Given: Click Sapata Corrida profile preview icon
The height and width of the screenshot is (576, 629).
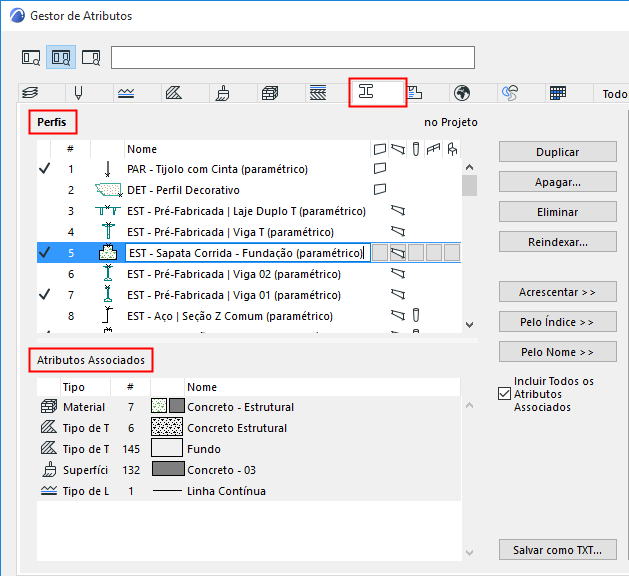Looking at the screenshot, I should [x=108, y=253].
